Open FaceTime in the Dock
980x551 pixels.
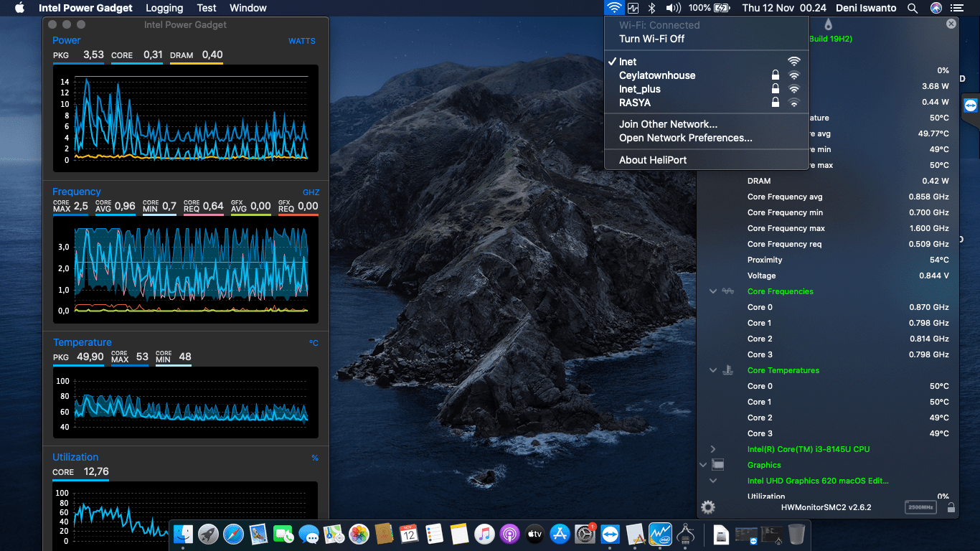pyautogui.click(x=283, y=534)
